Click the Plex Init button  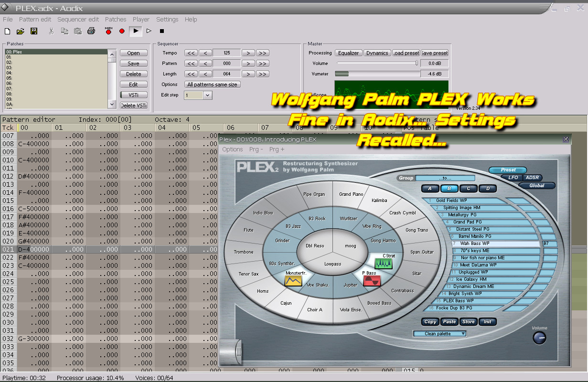[x=488, y=322]
